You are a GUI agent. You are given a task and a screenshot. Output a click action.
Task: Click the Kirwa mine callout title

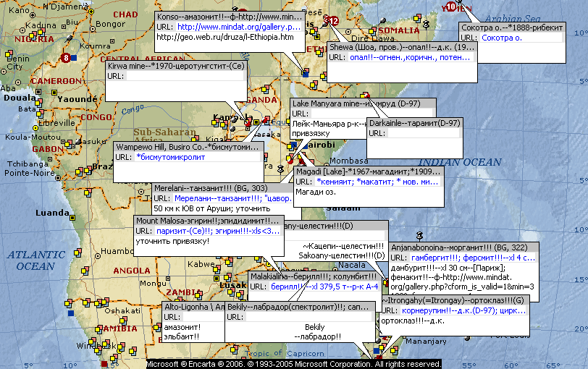[176, 66]
